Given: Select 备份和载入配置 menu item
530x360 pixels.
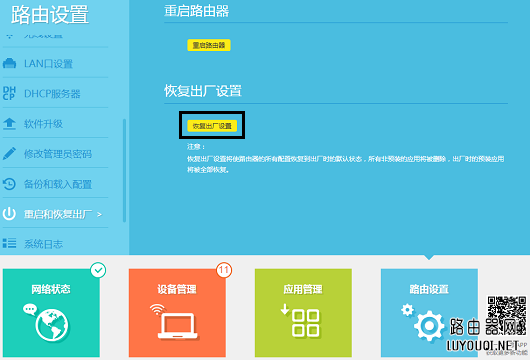Looking at the screenshot, I should (58, 184).
